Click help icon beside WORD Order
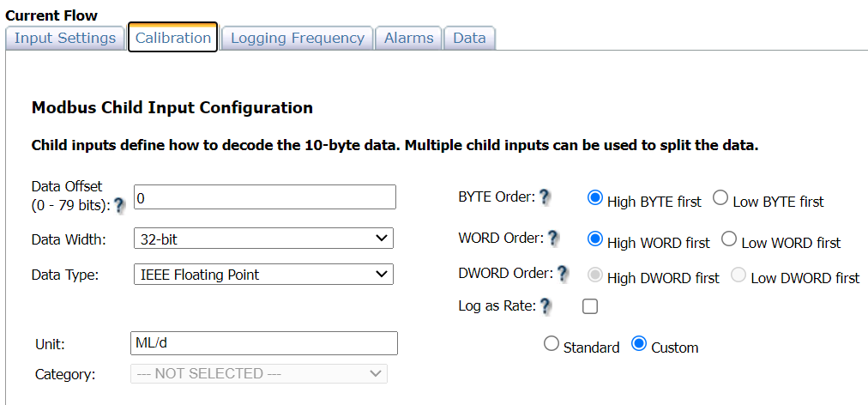 click(x=553, y=238)
